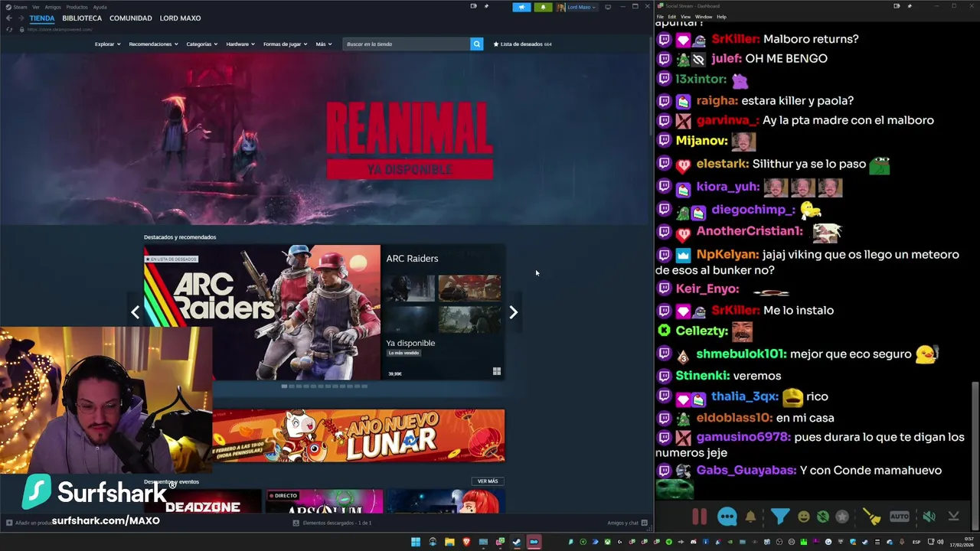The width and height of the screenshot is (980, 551).
Task: Expand the Explorar dropdown
Action: pyautogui.click(x=107, y=44)
